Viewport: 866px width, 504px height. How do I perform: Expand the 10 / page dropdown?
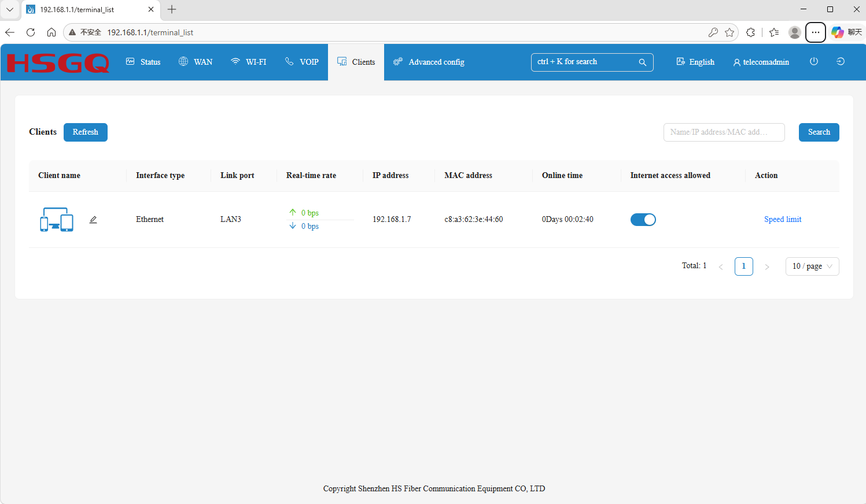pos(812,266)
